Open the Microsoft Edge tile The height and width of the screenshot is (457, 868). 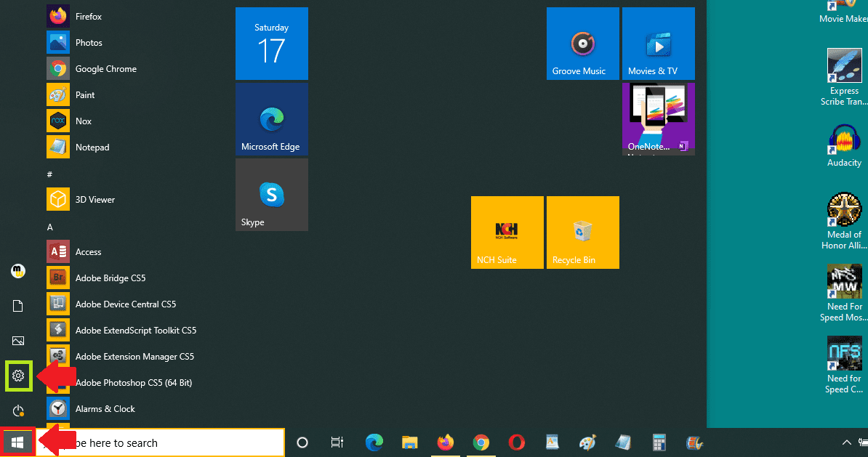272,119
